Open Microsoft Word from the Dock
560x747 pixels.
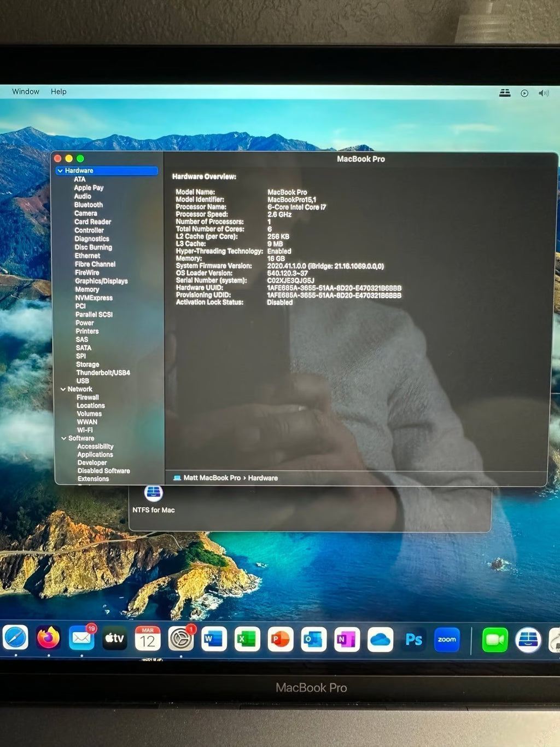coord(213,640)
